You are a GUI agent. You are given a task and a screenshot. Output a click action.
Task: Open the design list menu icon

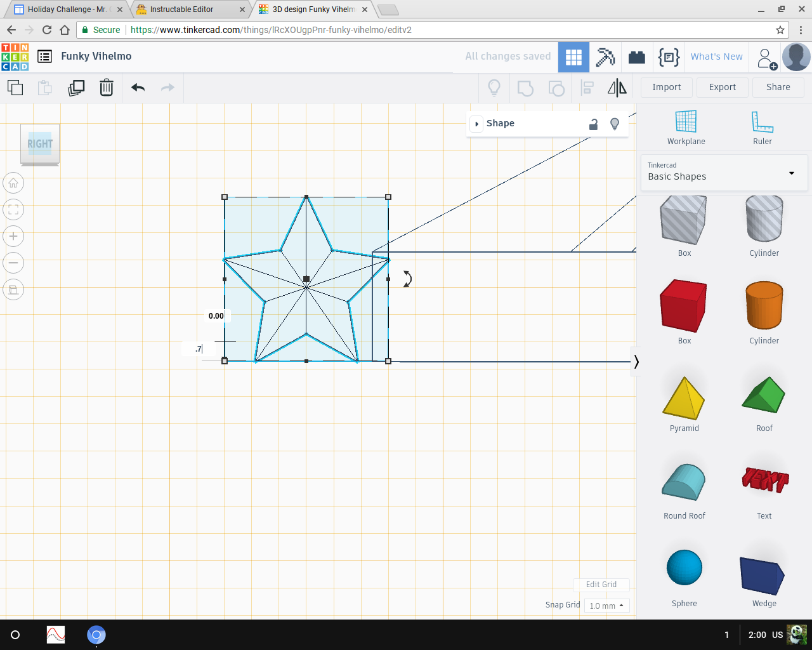(x=44, y=56)
